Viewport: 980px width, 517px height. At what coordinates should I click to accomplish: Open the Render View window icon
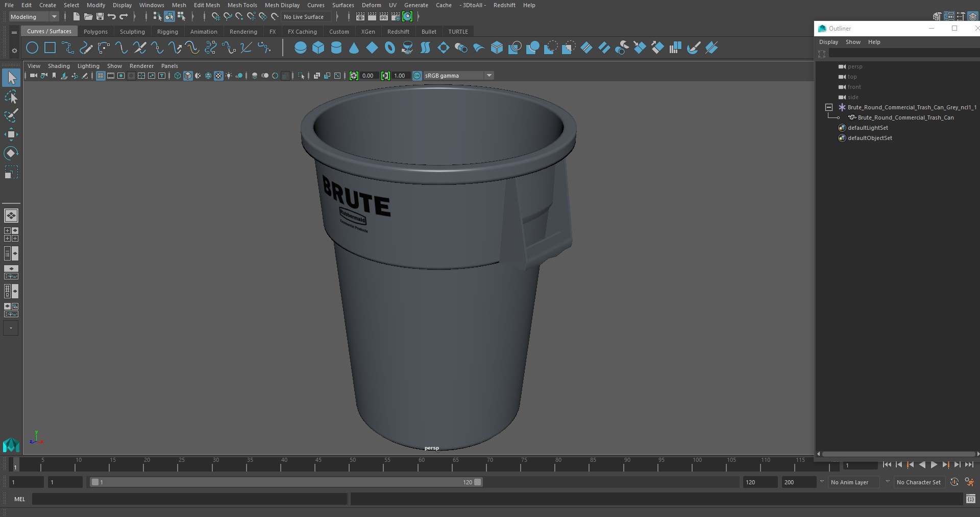pyautogui.click(x=360, y=17)
